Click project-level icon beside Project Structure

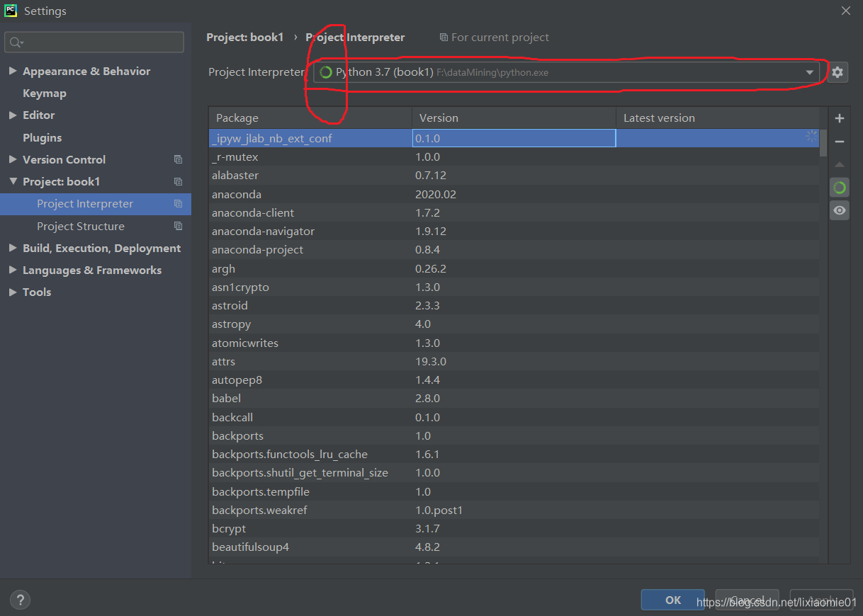point(178,226)
